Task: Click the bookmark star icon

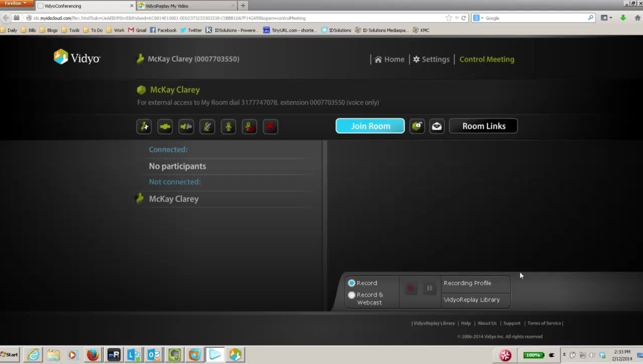Action: pyautogui.click(x=449, y=18)
